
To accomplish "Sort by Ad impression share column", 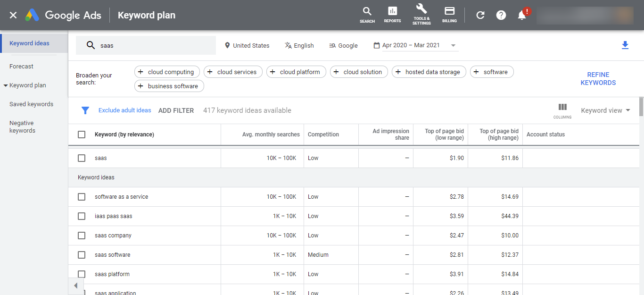I will click(391, 135).
